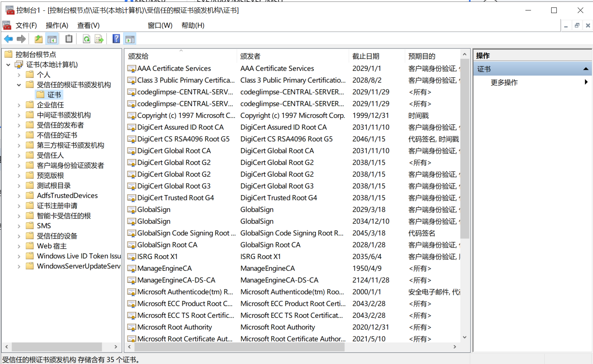Image resolution: width=593 pixels, height=364 pixels.
Task: Click the ISRG Root X1 certificate icon
Action: [131, 257]
